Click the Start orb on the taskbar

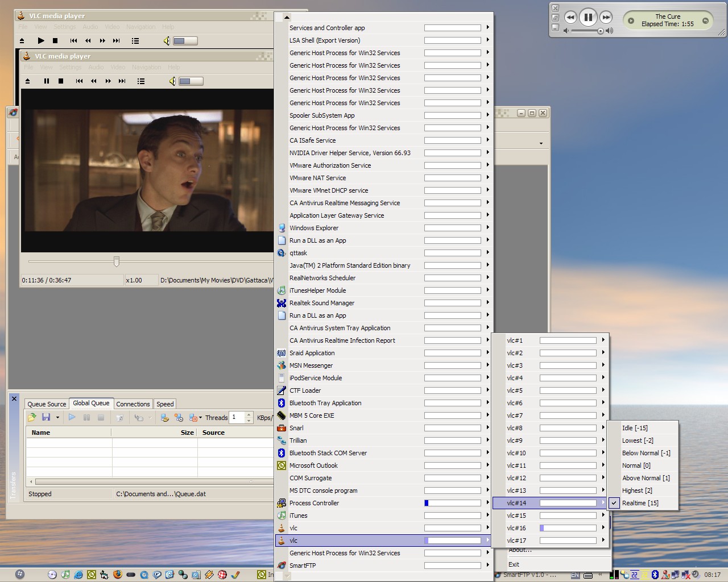pyautogui.click(x=20, y=574)
